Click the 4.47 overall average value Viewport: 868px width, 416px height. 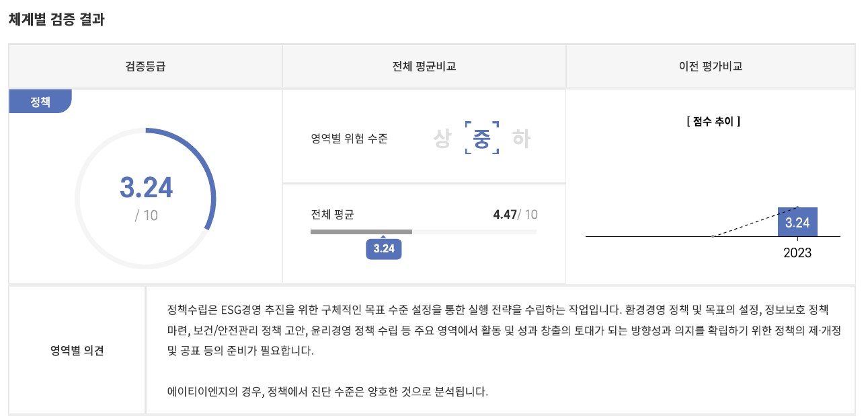[x=504, y=215]
